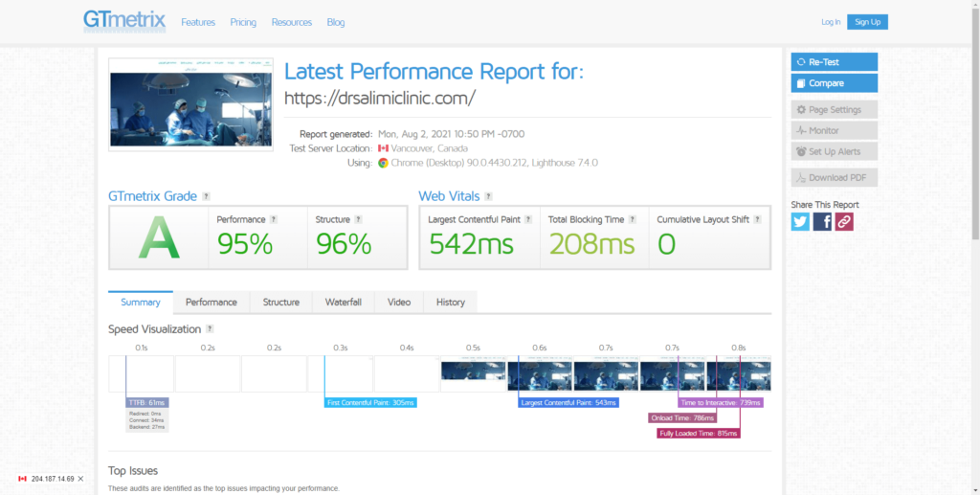The width and height of the screenshot is (980, 495).
Task: Click the Compare button
Action: (834, 83)
